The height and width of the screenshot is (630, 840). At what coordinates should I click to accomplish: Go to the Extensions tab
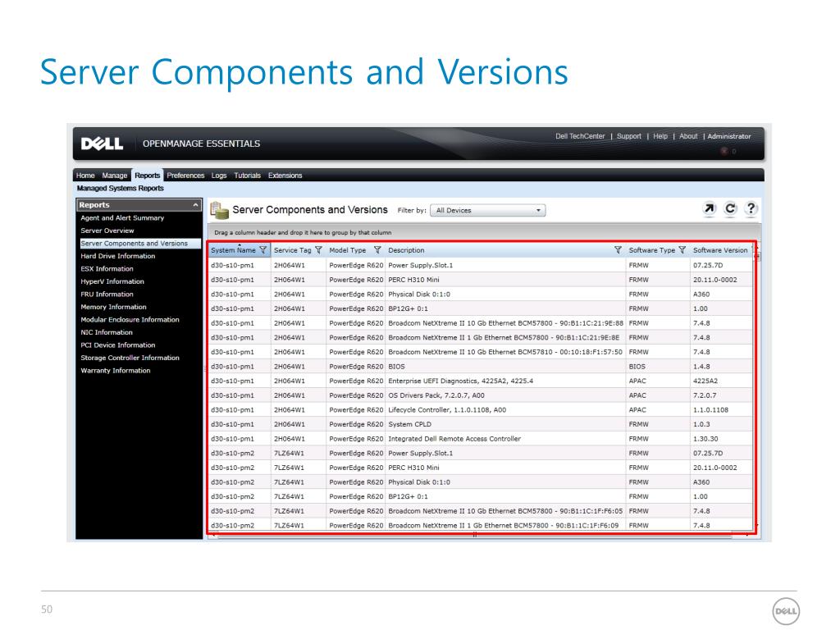click(285, 176)
